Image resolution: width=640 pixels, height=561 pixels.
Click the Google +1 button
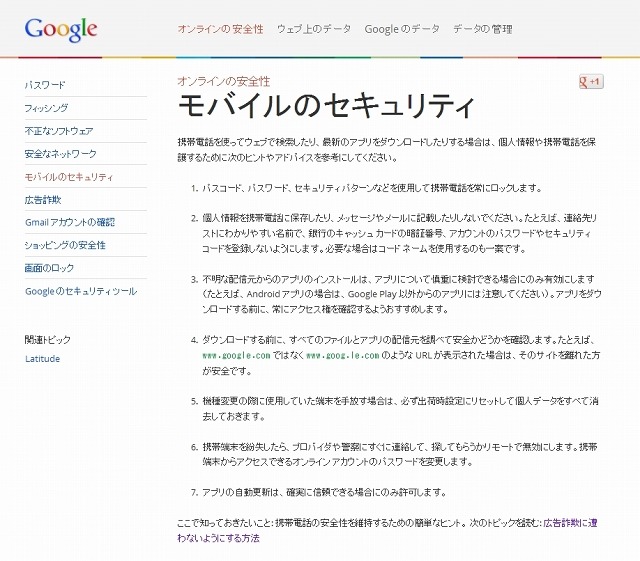[590, 81]
